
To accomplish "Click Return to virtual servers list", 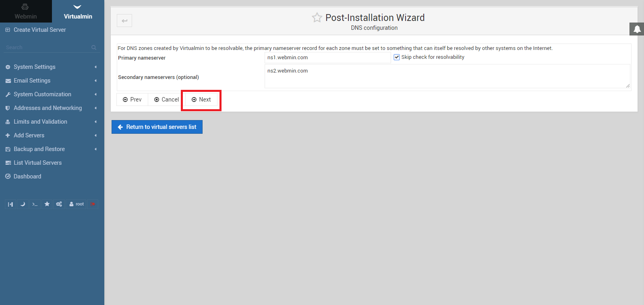I will [157, 127].
